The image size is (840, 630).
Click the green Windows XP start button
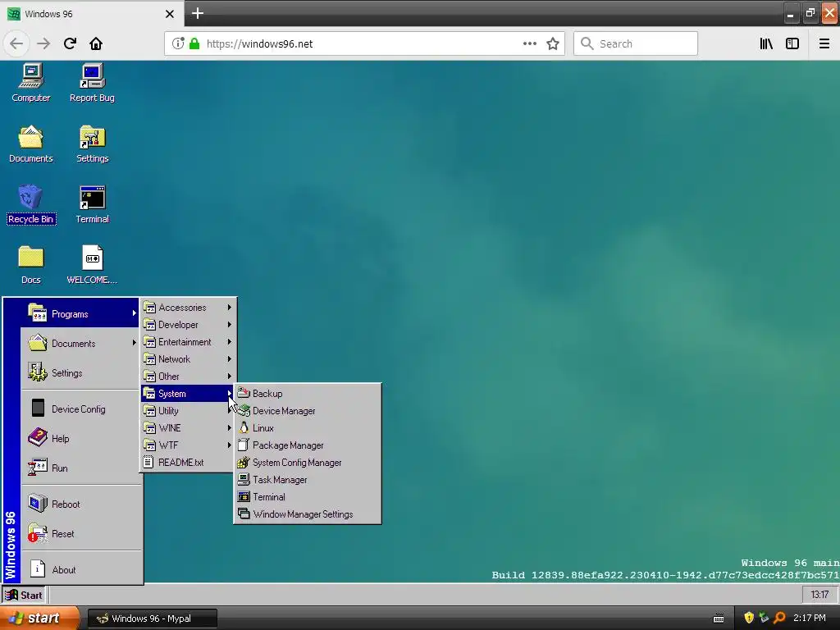point(39,618)
